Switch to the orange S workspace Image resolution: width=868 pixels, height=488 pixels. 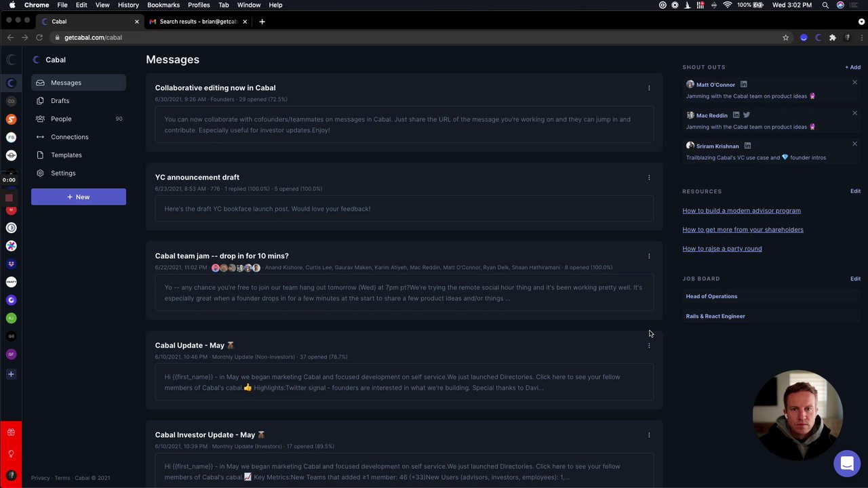[x=11, y=119]
